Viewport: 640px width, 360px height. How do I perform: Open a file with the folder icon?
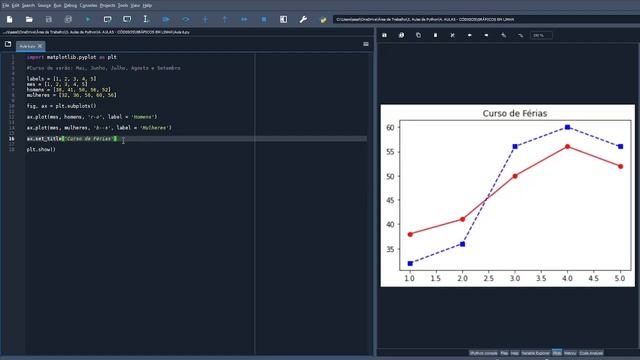coord(29,19)
